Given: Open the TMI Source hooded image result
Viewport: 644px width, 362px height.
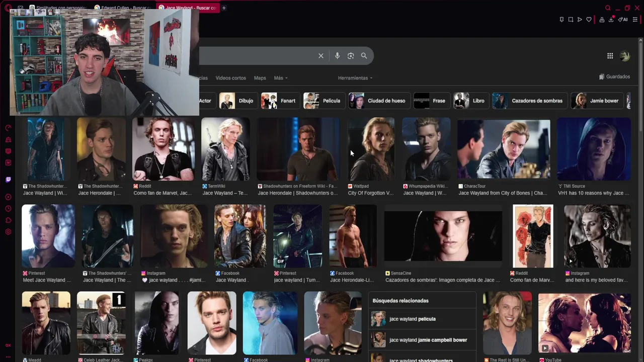Looking at the screenshot, I should pyautogui.click(x=594, y=149).
